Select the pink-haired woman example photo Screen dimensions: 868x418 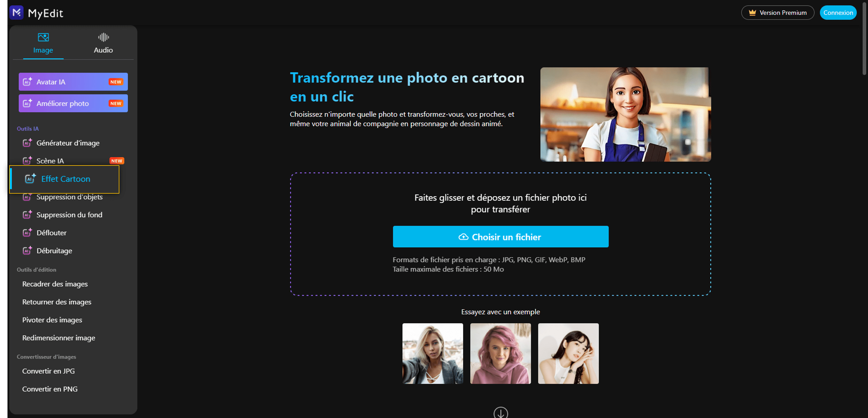(x=500, y=353)
